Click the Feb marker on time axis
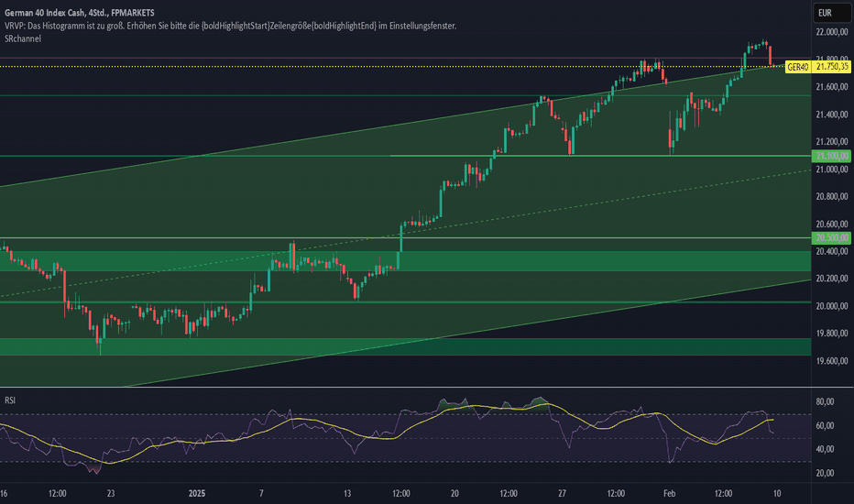Viewport: 854px width, 504px height. 670,494
